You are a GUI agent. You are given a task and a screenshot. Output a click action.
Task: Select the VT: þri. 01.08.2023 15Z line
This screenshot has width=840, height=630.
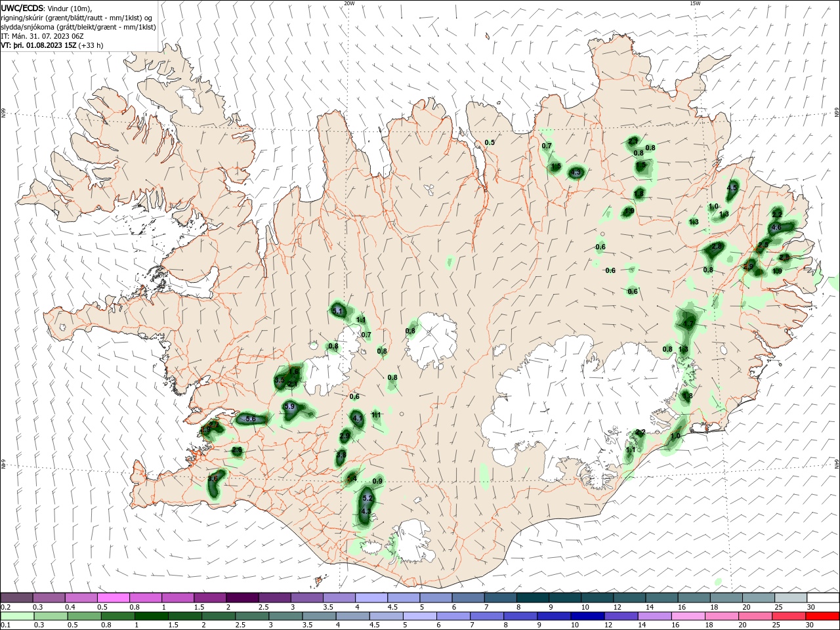point(39,45)
